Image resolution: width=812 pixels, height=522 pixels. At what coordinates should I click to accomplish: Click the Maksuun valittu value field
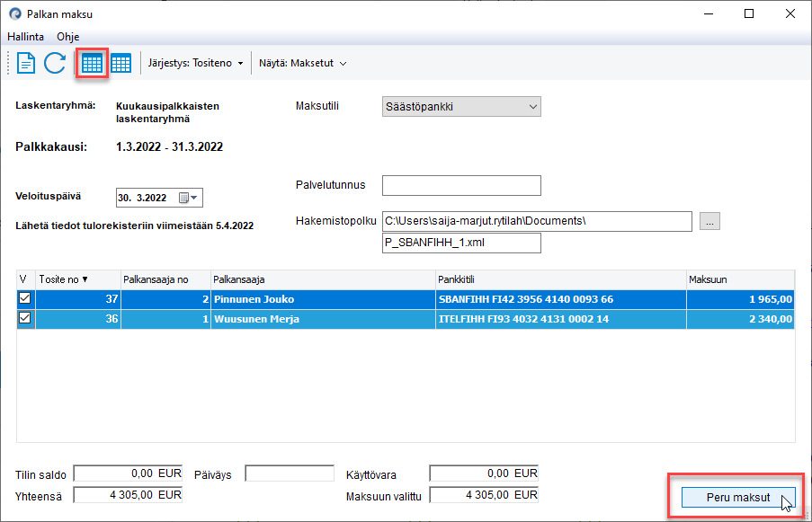(484, 495)
